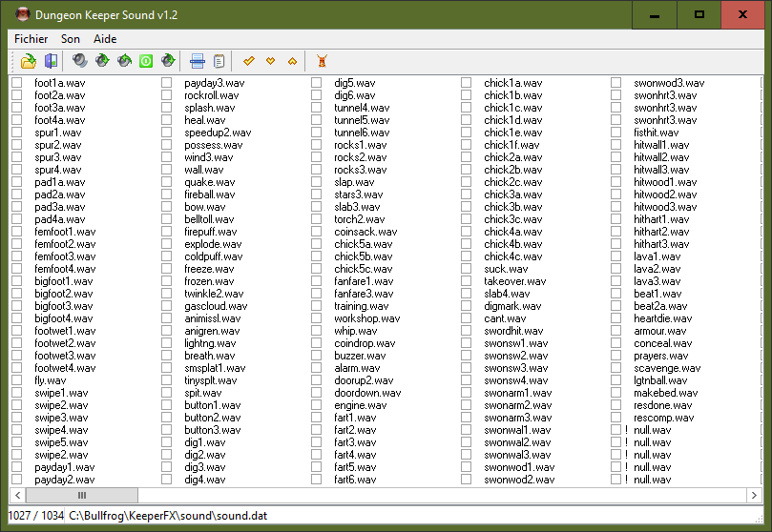Toggle the takeover.wav checkbox

click(466, 280)
